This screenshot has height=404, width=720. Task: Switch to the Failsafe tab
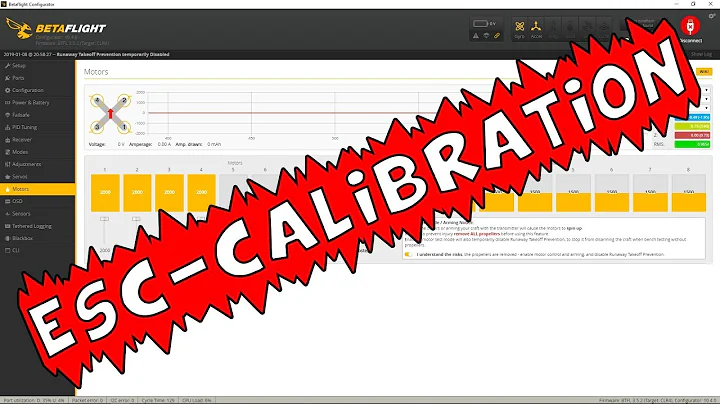[37, 115]
